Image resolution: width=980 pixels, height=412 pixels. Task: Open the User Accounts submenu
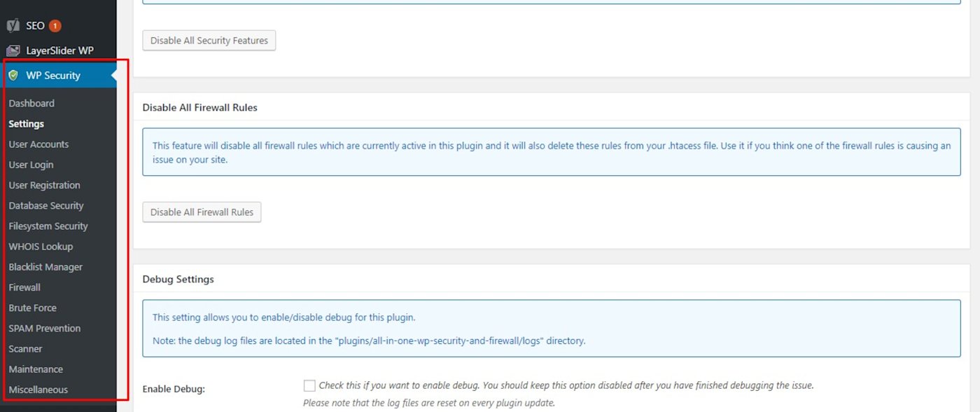click(x=38, y=144)
